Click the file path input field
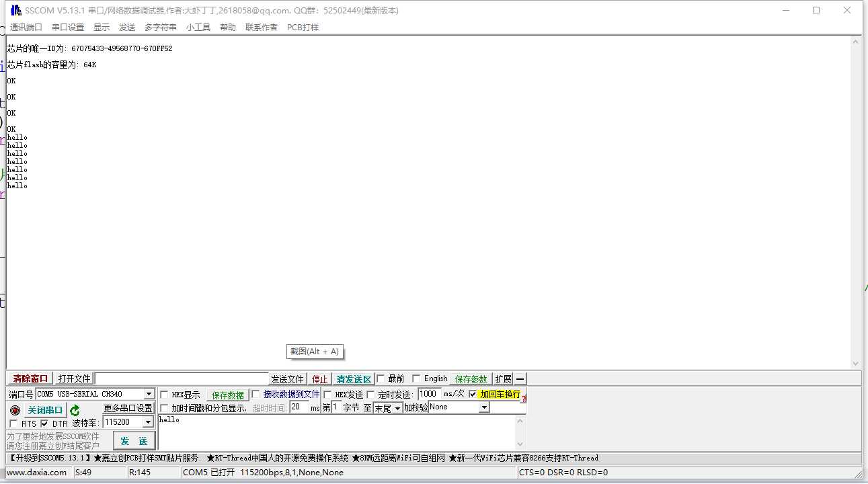 pyautogui.click(x=182, y=379)
